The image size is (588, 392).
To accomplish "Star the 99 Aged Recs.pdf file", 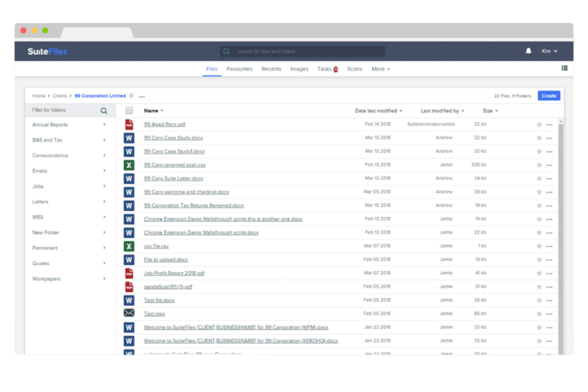I will click(539, 124).
